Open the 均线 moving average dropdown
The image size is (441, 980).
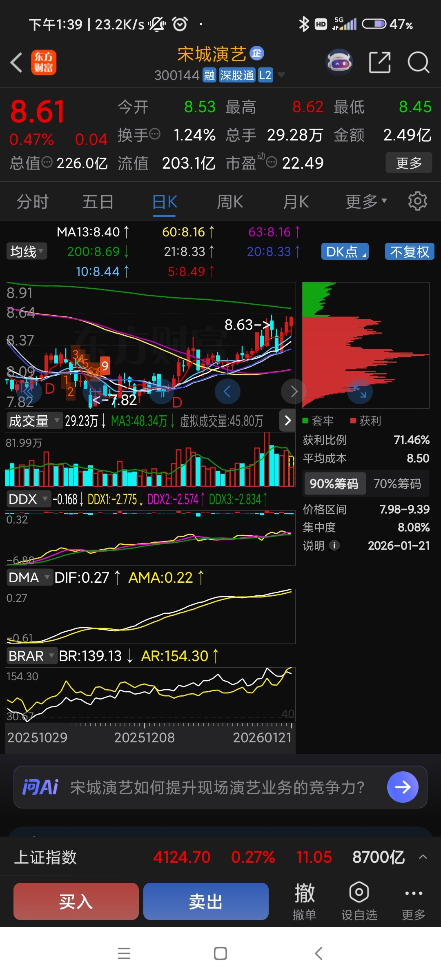coord(27,251)
